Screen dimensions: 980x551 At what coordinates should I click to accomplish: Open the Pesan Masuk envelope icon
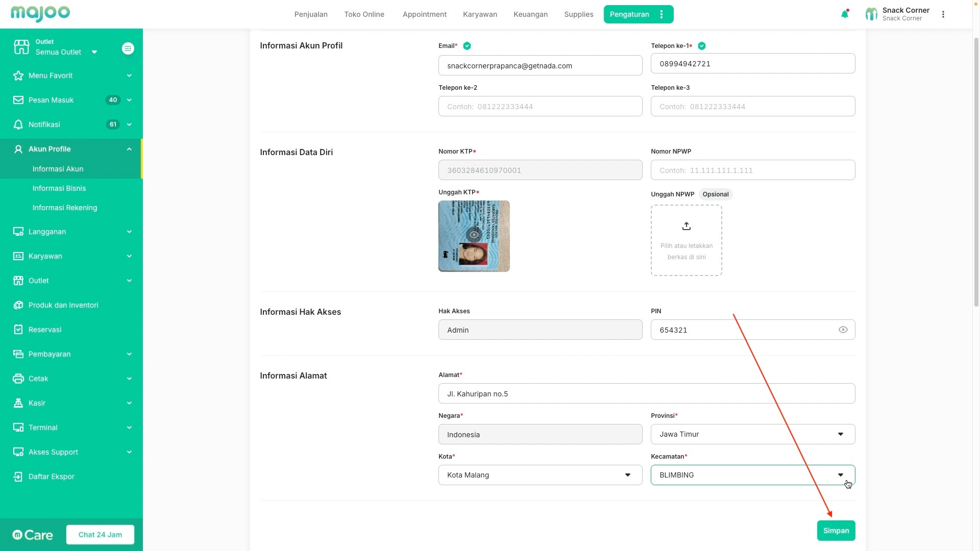[18, 100]
